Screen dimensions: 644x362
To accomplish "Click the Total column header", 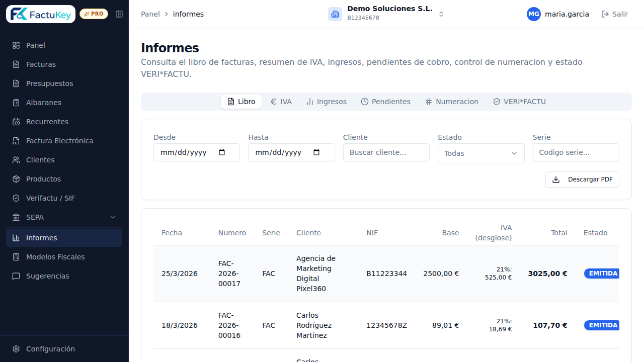I will coord(559,233).
